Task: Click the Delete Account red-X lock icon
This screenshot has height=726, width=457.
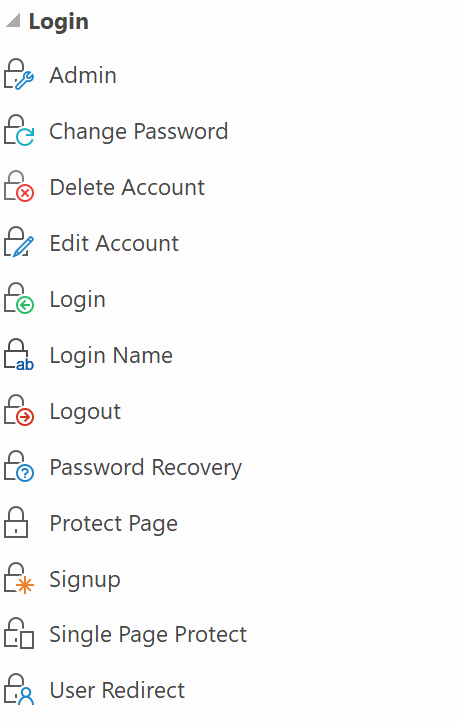Action: (x=19, y=187)
